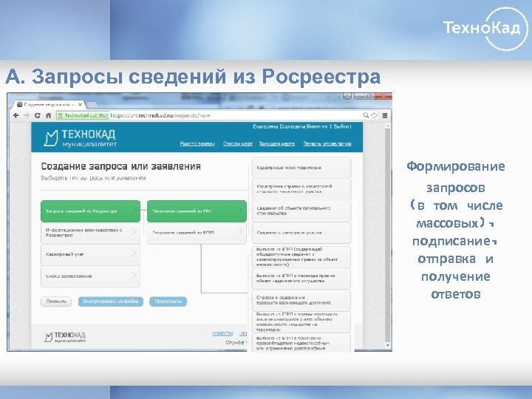Expand chevron on 'Запросы сведений из Росреестра'
Viewport: 532px width, 399px height.
[134, 211]
